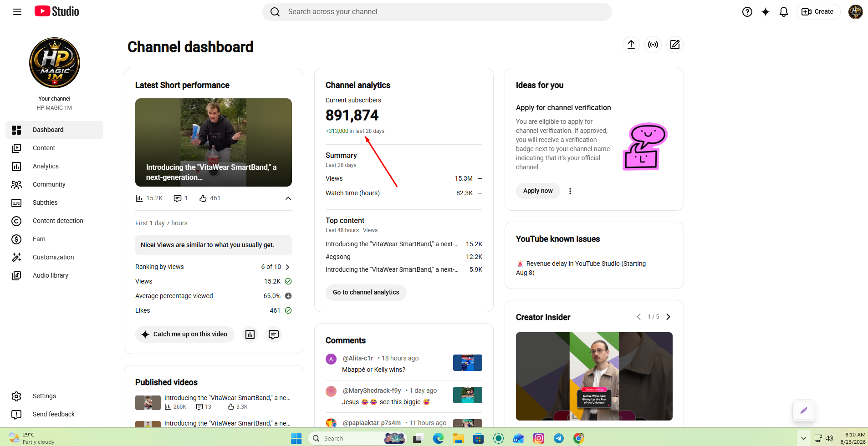The width and height of the screenshot is (868, 446).
Task: Open the Windows Start button
Action: point(296,438)
